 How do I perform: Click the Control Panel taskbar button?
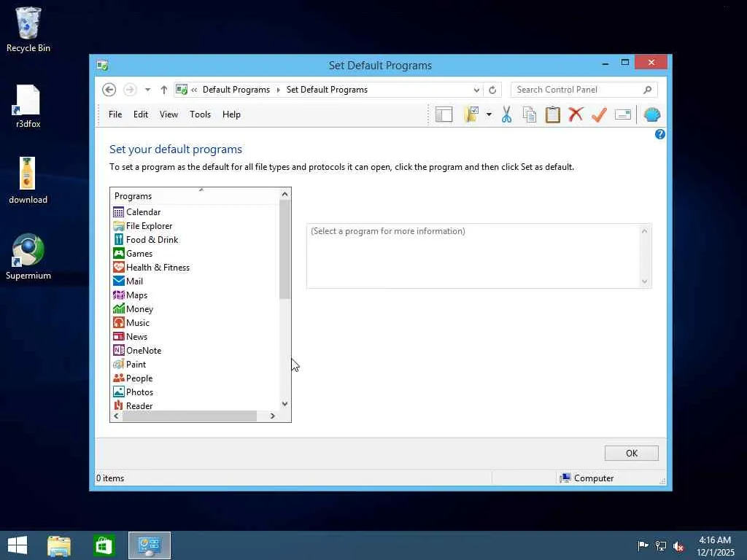[x=150, y=545]
